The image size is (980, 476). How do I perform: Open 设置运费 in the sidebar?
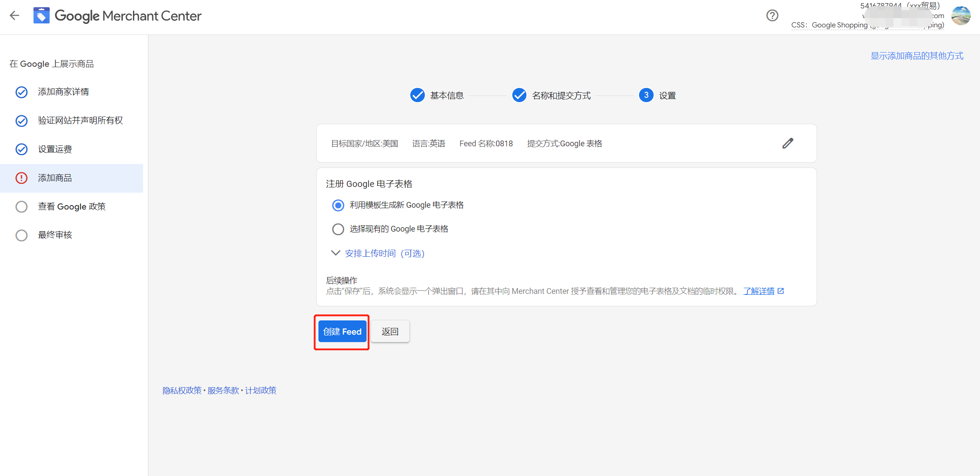(x=55, y=149)
